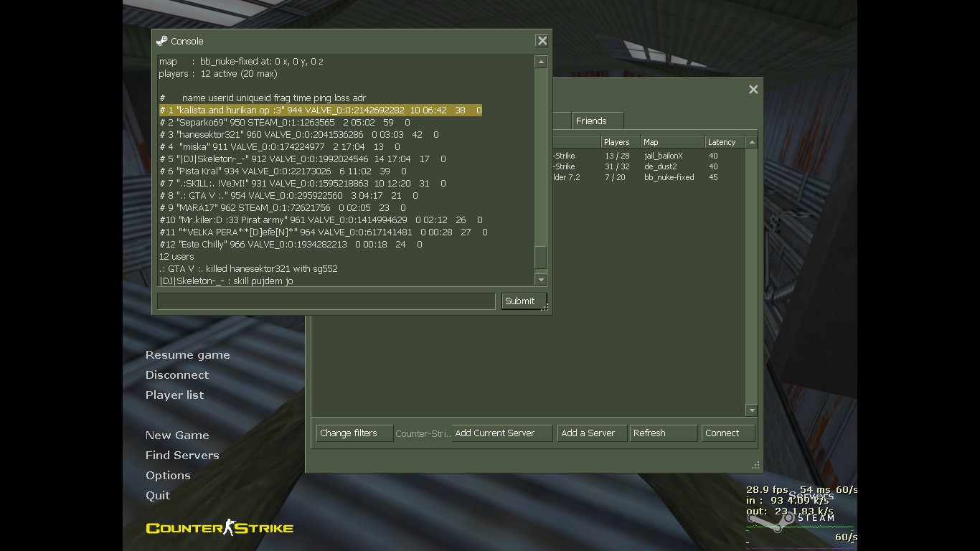Open Change filters in server browser

click(354, 433)
